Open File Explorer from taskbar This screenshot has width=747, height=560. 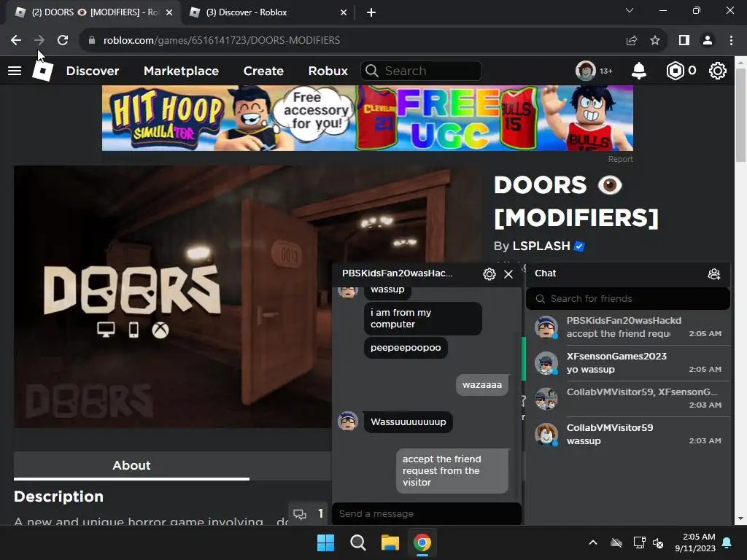(x=390, y=542)
